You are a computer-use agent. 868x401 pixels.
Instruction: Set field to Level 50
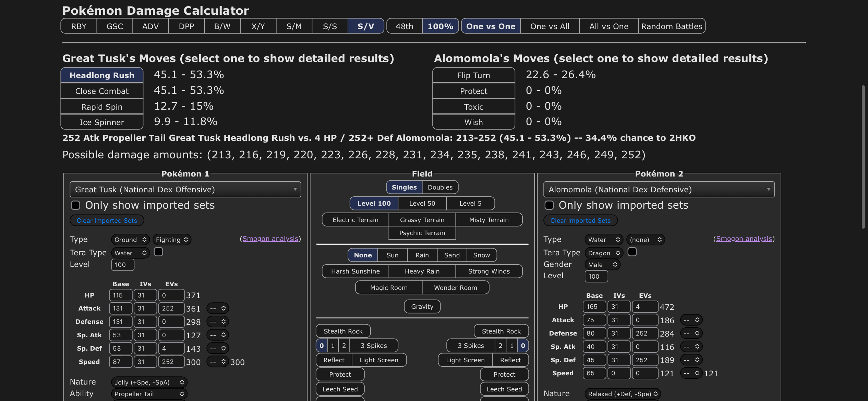pyautogui.click(x=422, y=203)
